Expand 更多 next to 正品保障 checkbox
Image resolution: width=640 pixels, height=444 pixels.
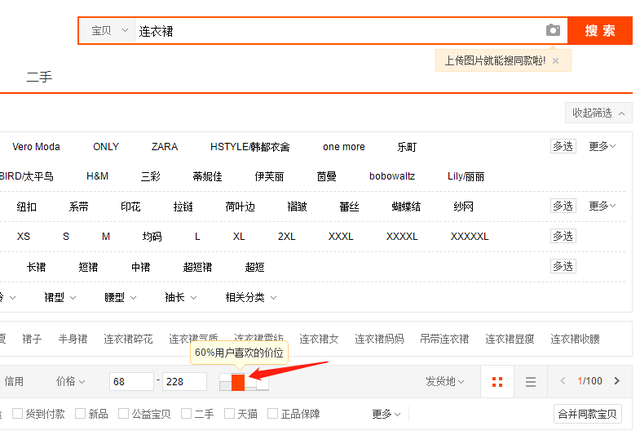[x=386, y=414]
